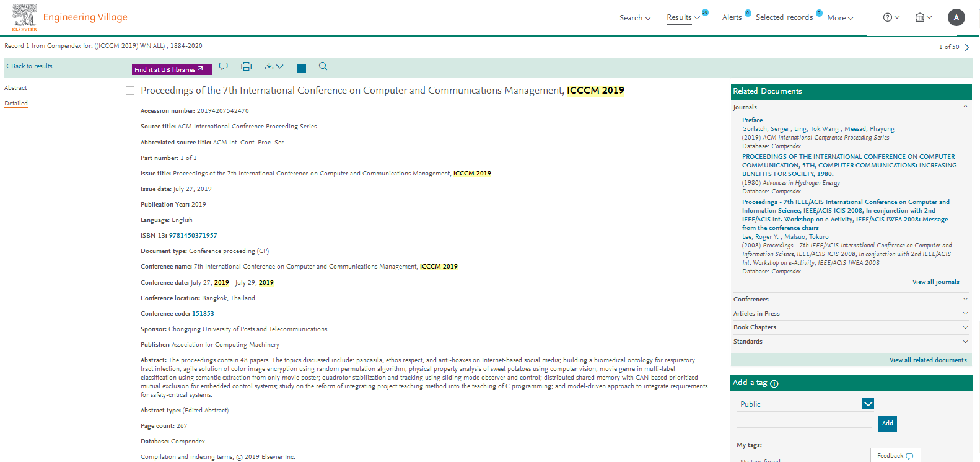Print this record with the printer icon

pos(247,66)
